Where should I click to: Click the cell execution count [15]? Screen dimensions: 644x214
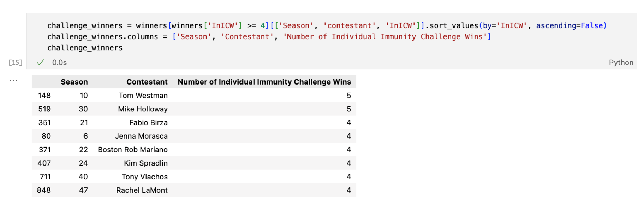(16, 63)
